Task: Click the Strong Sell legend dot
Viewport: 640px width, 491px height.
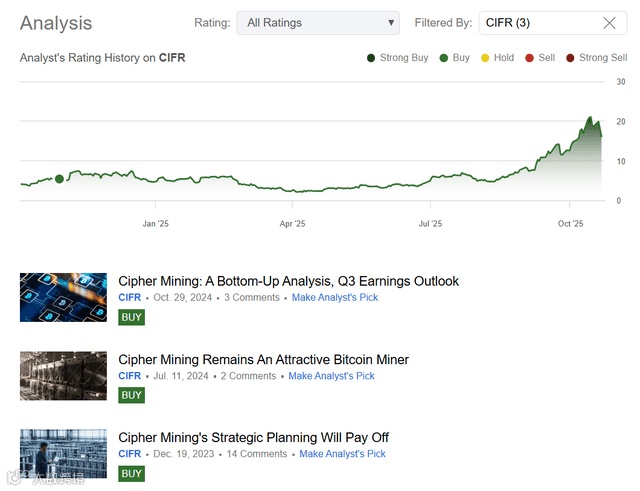Action: (570, 58)
